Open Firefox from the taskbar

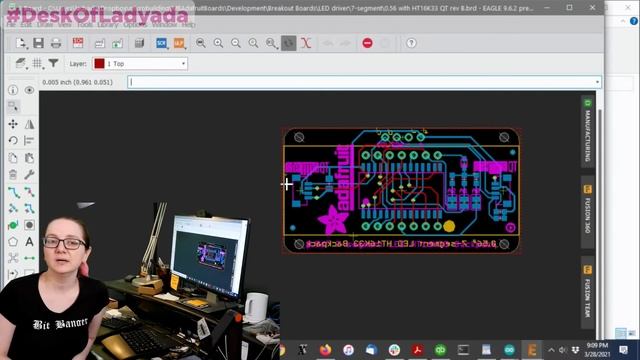(325, 350)
